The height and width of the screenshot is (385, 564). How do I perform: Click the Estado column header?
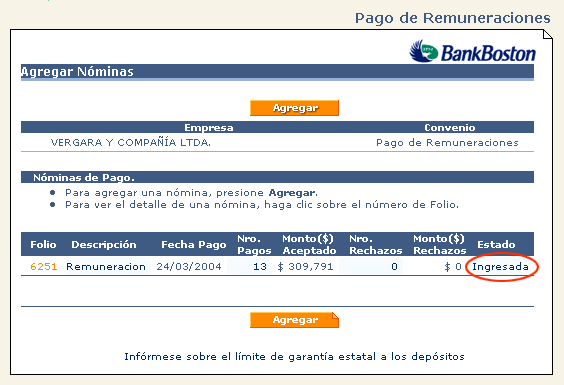(496, 245)
